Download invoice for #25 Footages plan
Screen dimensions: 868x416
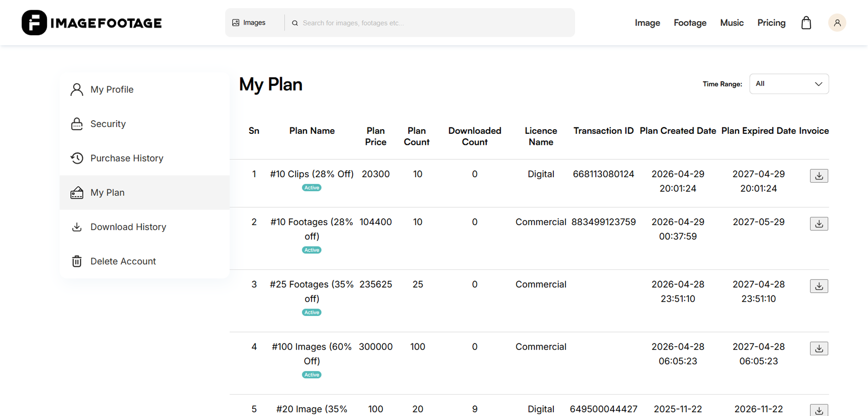pyautogui.click(x=819, y=286)
